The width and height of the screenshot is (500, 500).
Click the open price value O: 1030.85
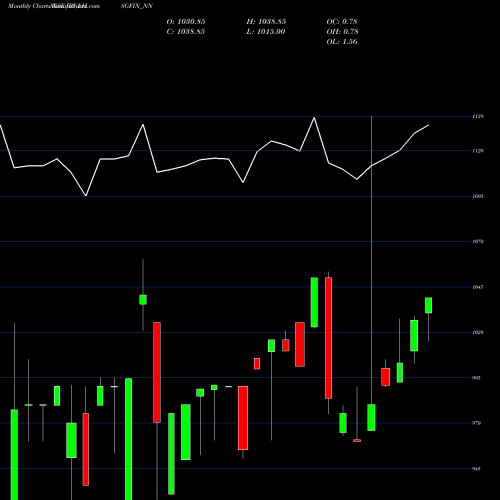tap(186, 22)
